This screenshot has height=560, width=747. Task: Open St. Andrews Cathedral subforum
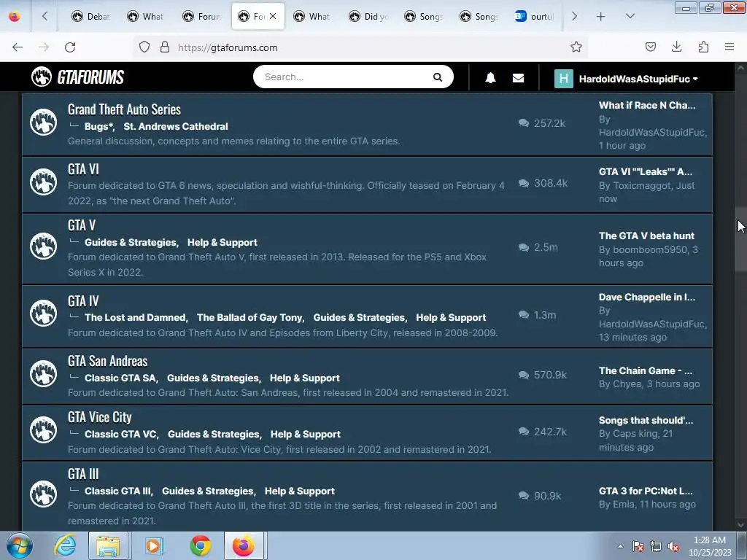point(176,127)
